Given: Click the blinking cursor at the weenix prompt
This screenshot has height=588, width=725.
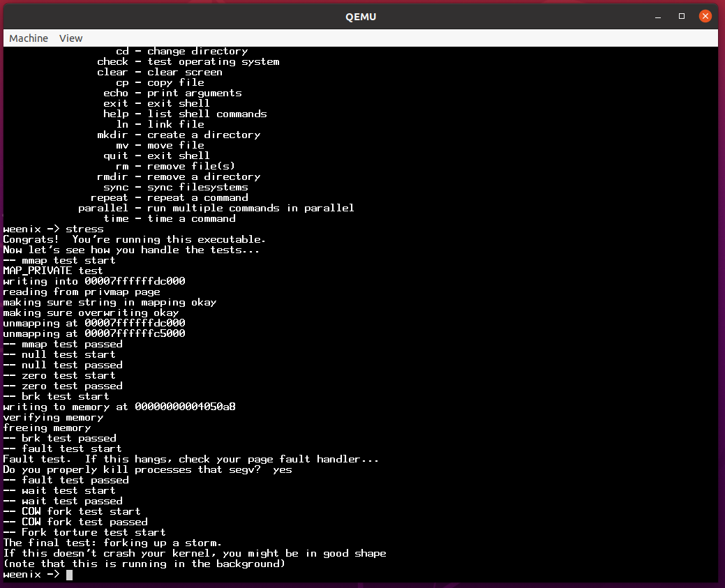Looking at the screenshot, I should click(x=69, y=574).
